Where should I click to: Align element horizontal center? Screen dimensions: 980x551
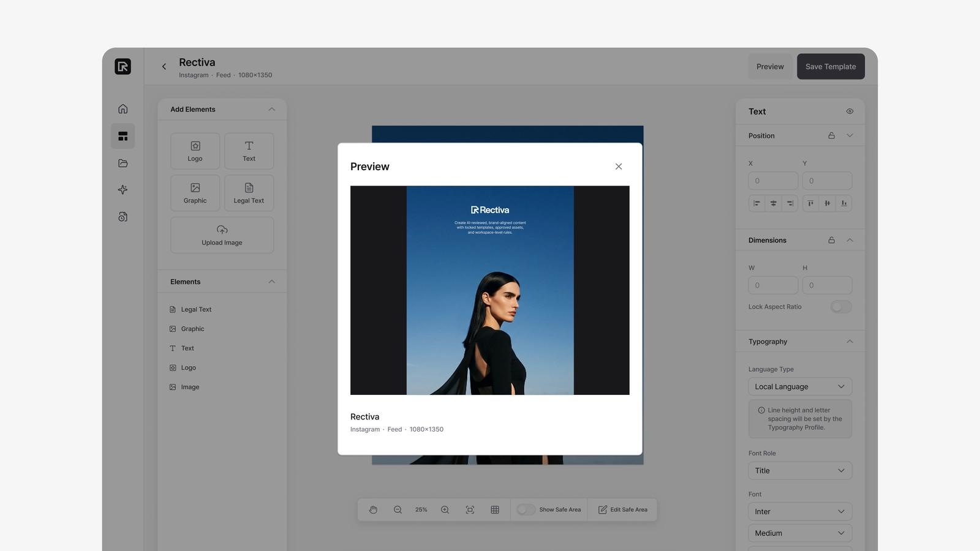click(x=773, y=203)
